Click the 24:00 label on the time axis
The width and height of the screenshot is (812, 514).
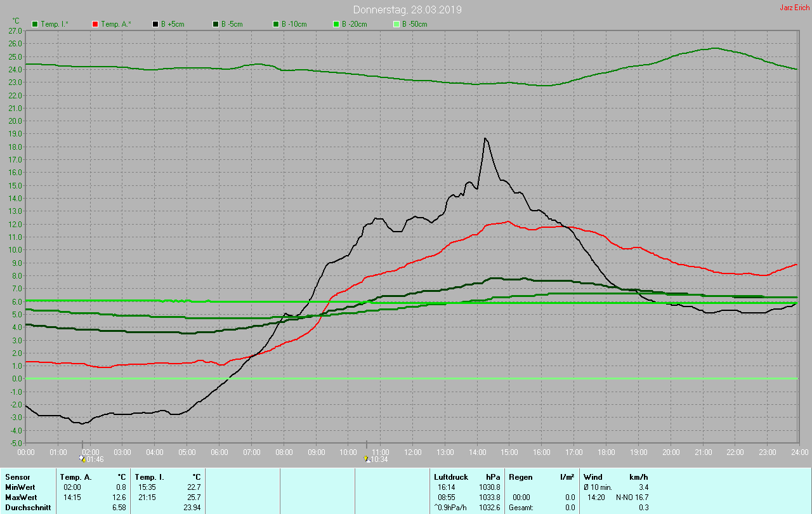click(799, 452)
